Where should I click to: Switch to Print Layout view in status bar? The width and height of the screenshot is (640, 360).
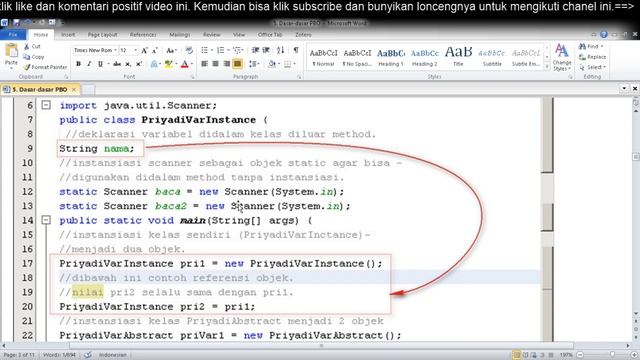[x=516, y=355]
